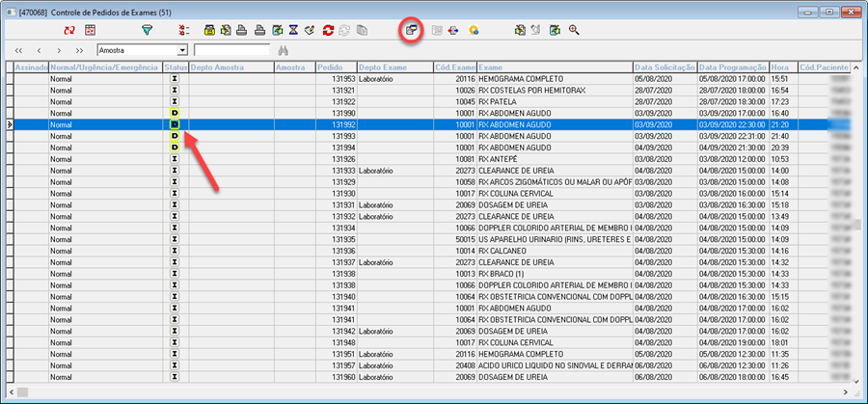This screenshot has width=868, height=404.
Task: Go to first record with << button
Action: (18, 50)
